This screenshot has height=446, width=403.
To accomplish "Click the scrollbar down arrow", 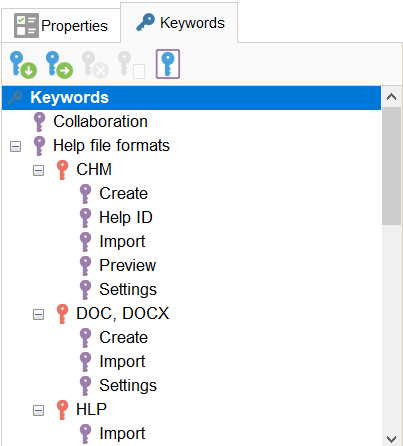I will (x=391, y=438).
